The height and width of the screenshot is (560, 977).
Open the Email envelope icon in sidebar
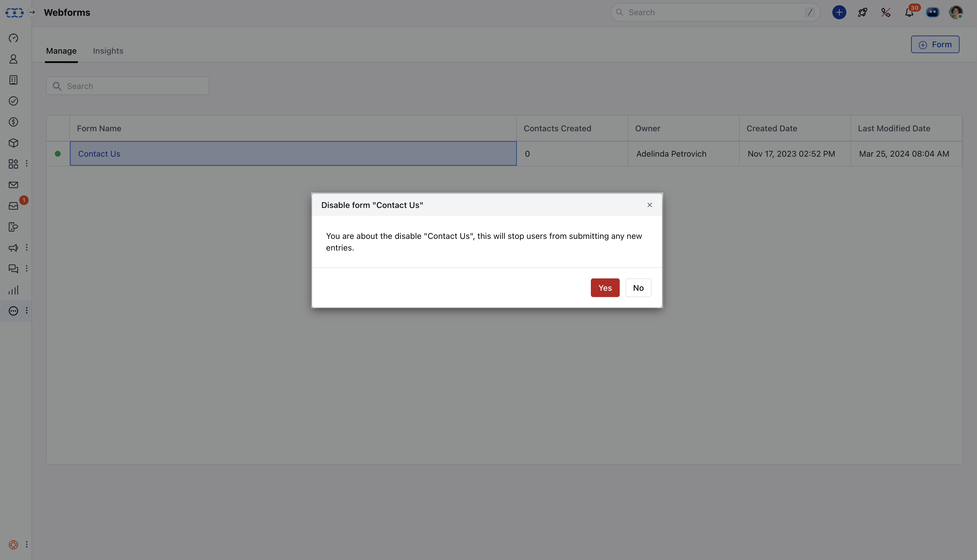pos(13,185)
